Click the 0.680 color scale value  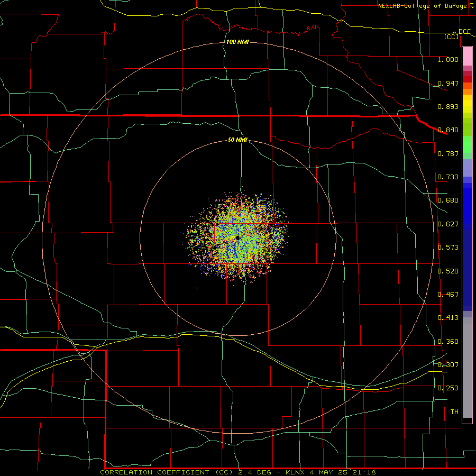click(x=448, y=200)
